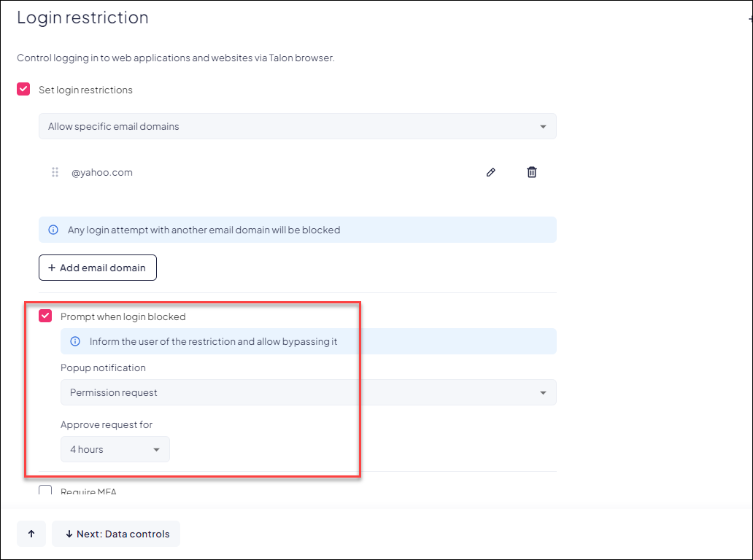This screenshot has height=560, width=753.
Task: Grab the drag handle beside @yahoo.com
Action: (x=55, y=173)
